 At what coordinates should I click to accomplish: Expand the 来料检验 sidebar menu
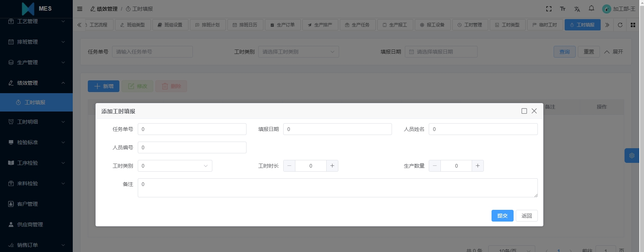(36, 183)
